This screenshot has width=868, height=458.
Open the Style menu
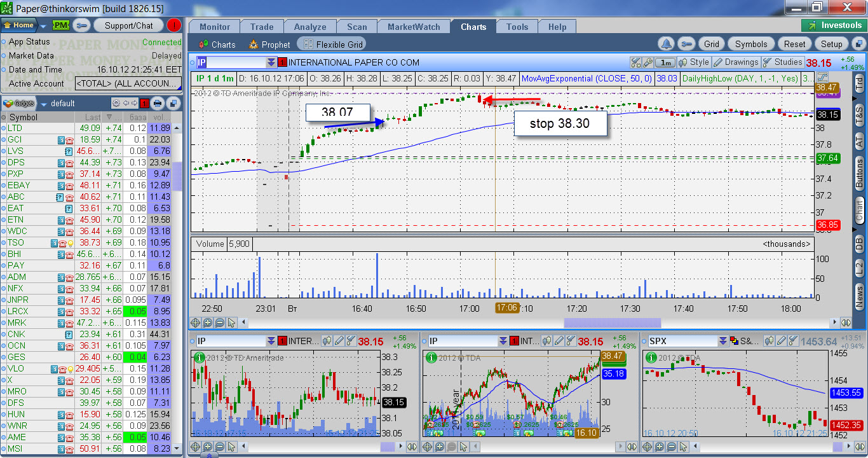pyautogui.click(x=694, y=62)
